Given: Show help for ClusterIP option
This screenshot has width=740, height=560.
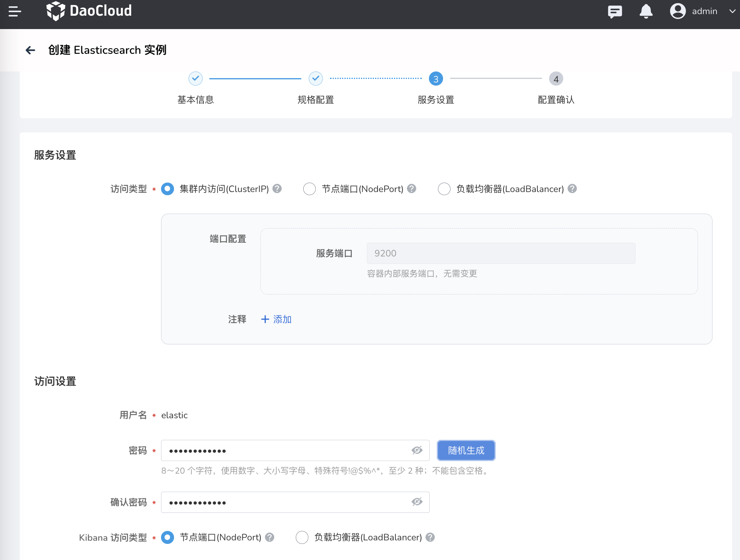Looking at the screenshot, I should click(x=277, y=189).
